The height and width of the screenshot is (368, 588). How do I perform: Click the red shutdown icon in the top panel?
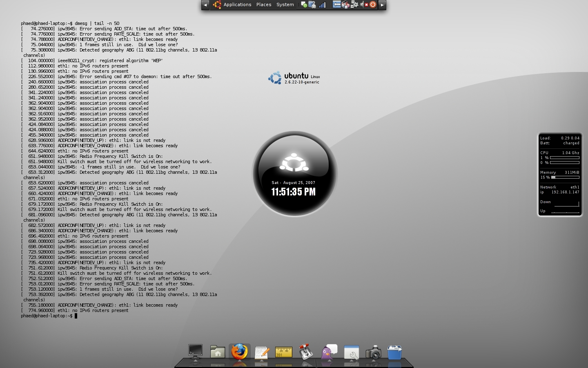[x=373, y=4]
